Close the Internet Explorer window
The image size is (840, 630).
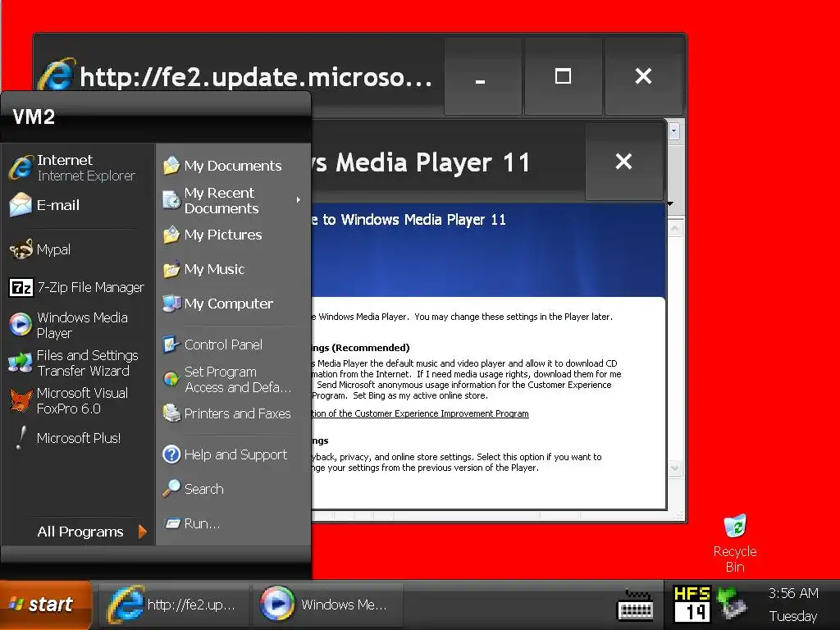(x=643, y=76)
